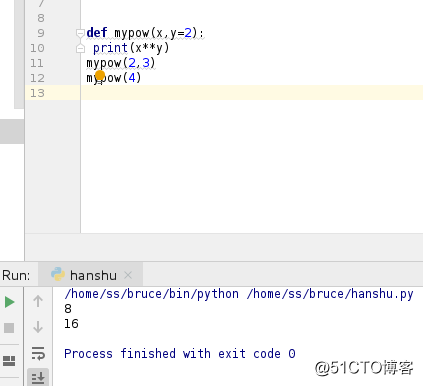
Task: Click console output value 8
Action: point(68,309)
